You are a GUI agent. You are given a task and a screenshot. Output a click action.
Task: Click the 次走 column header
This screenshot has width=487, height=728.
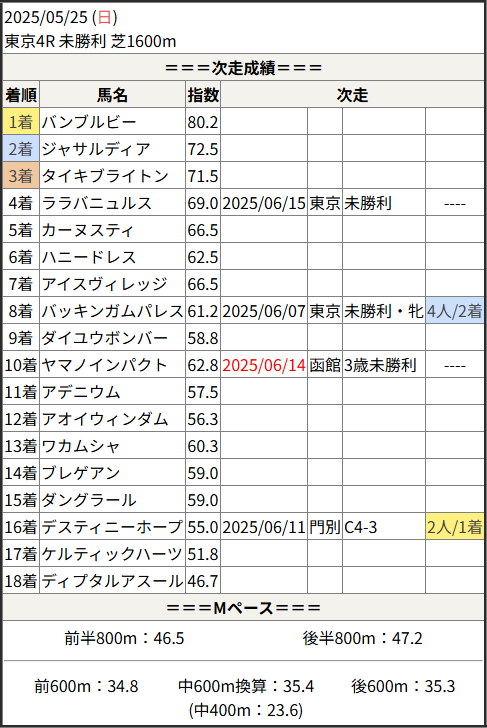[352, 95]
